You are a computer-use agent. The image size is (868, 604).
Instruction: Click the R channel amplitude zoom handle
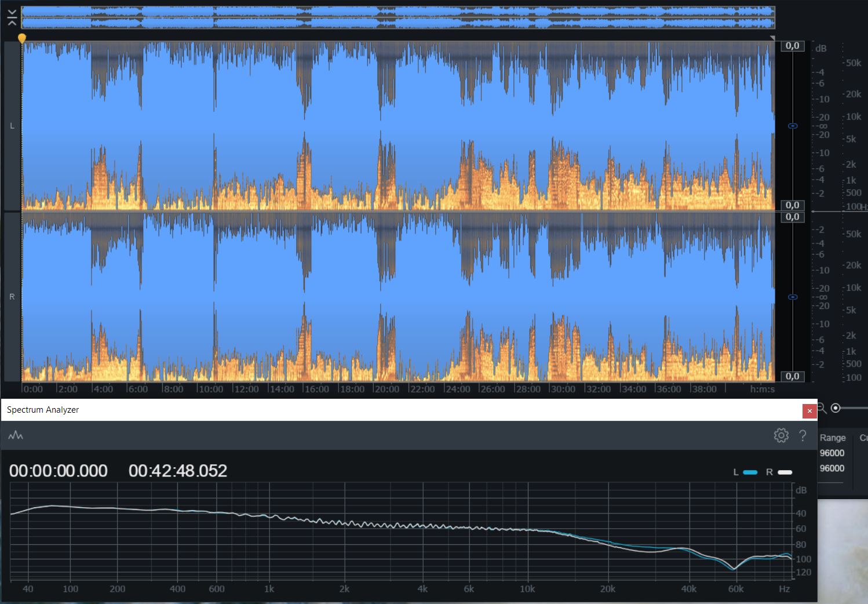click(x=793, y=297)
